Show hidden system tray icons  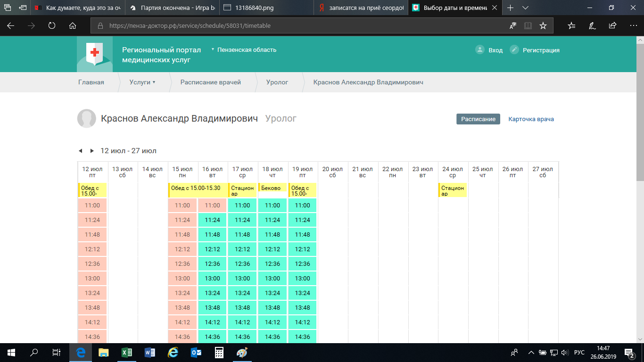point(531,353)
